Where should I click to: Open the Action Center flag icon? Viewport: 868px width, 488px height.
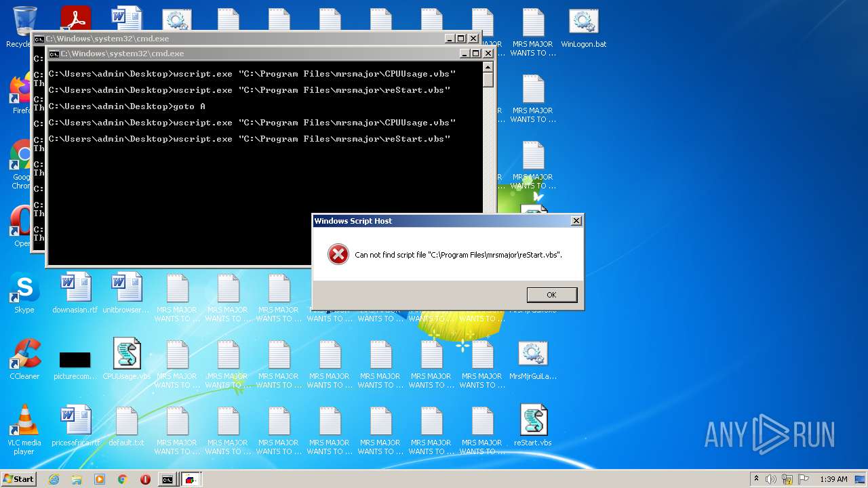coord(804,479)
